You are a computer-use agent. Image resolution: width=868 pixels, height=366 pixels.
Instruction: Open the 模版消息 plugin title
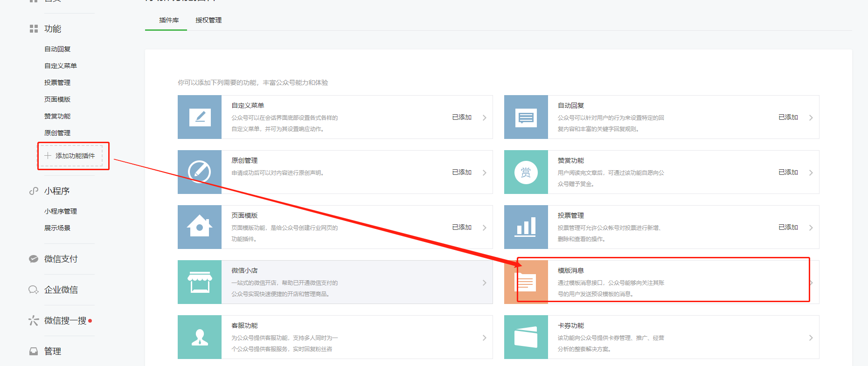(x=570, y=270)
